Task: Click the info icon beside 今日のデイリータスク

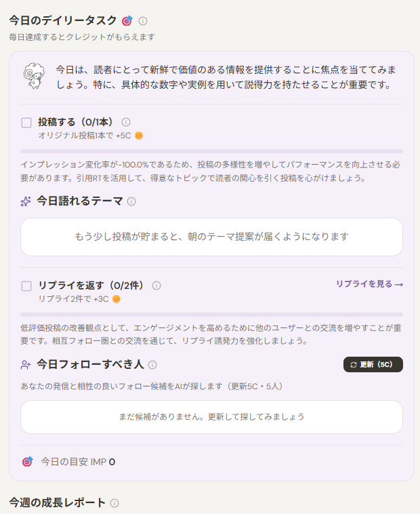Action: [x=143, y=21]
